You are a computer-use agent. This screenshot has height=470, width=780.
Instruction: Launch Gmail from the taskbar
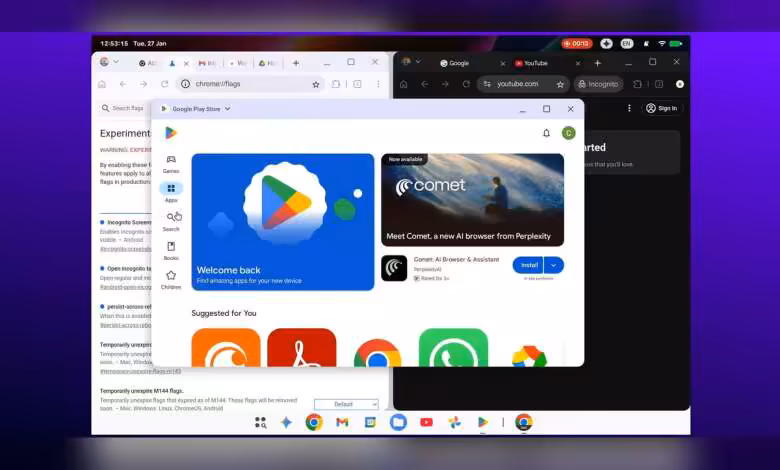(342, 423)
